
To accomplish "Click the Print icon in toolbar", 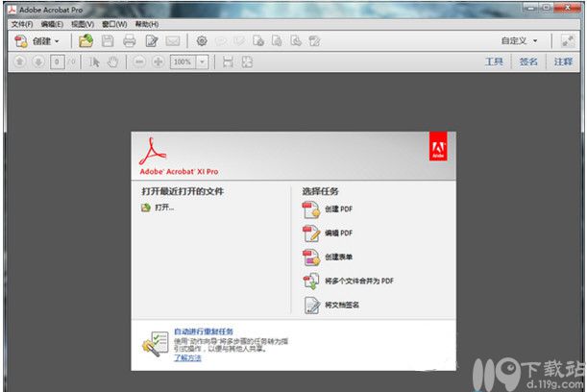I will pos(130,40).
